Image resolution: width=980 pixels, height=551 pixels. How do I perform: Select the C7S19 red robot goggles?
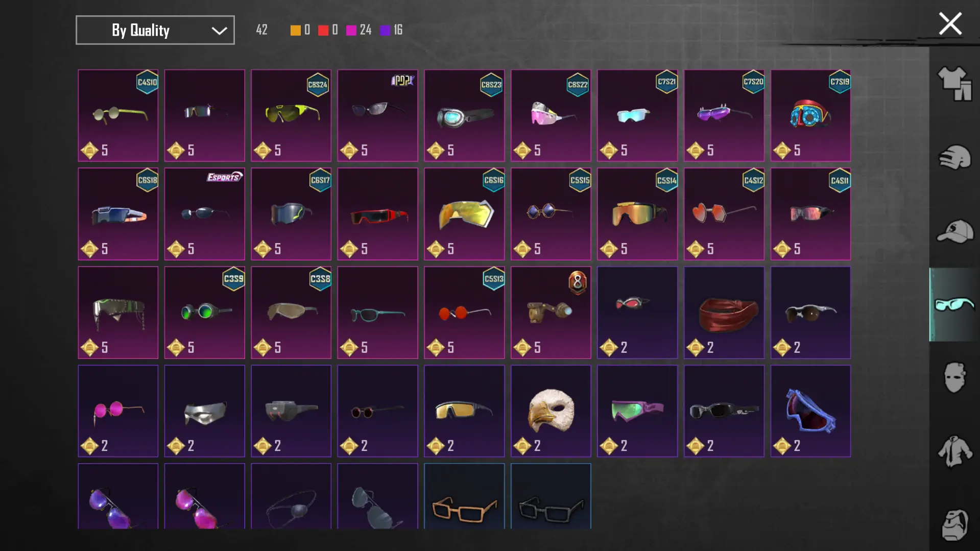click(810, 115)
